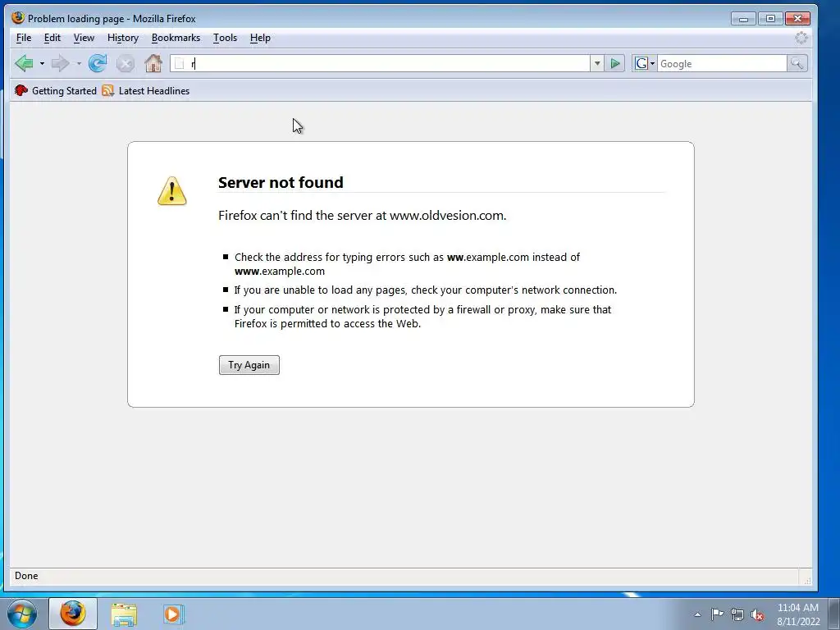Minimize the Firefox window
Viewport: 840px width, 630px height.
[743, 18]
